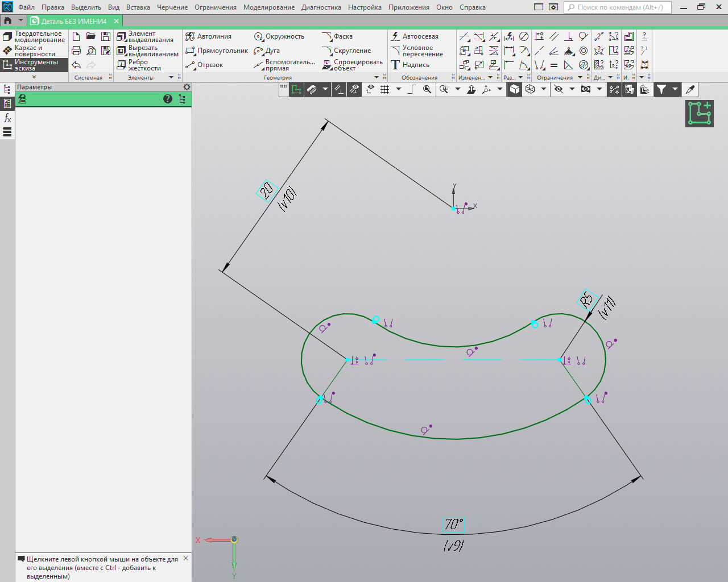Click the Save icon in Системная panel

tap(106, 36)
